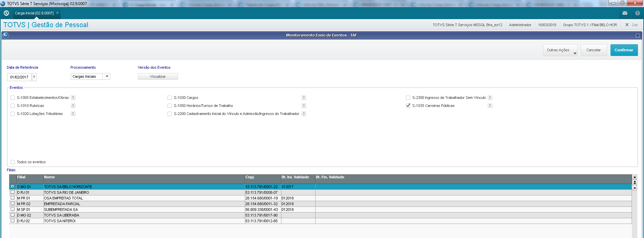Select row OSA EMPREITAD TOTAL
The width and height of the screenshot is (644, 238).
[x=320, y=198]
